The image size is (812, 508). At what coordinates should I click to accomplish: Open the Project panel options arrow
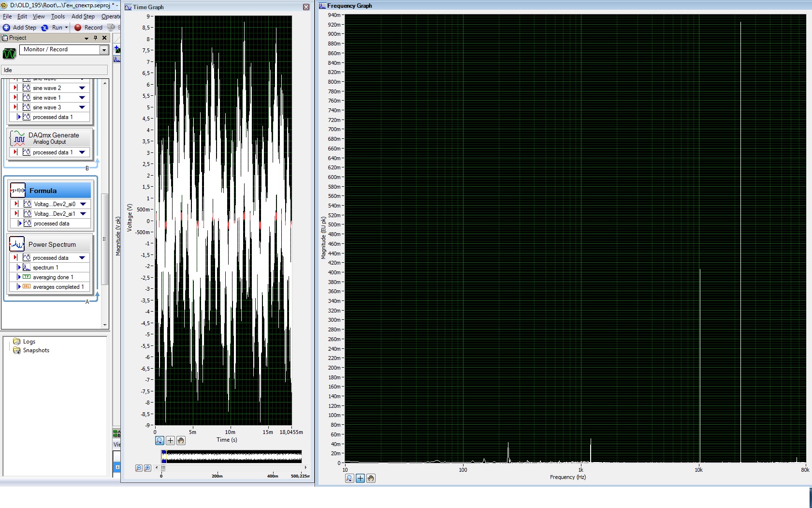click(87, 38)
